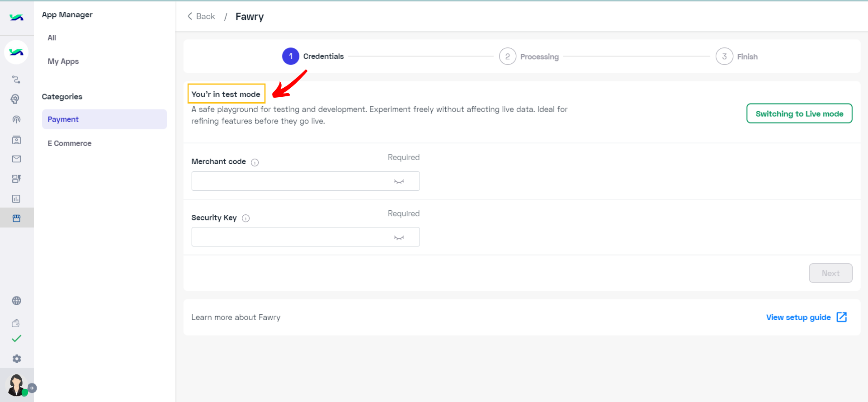Image resolution: width=868 pixels, height=402 pixels.
Task: Click the external link icon beside View setup guide
Action: point(842,317)
